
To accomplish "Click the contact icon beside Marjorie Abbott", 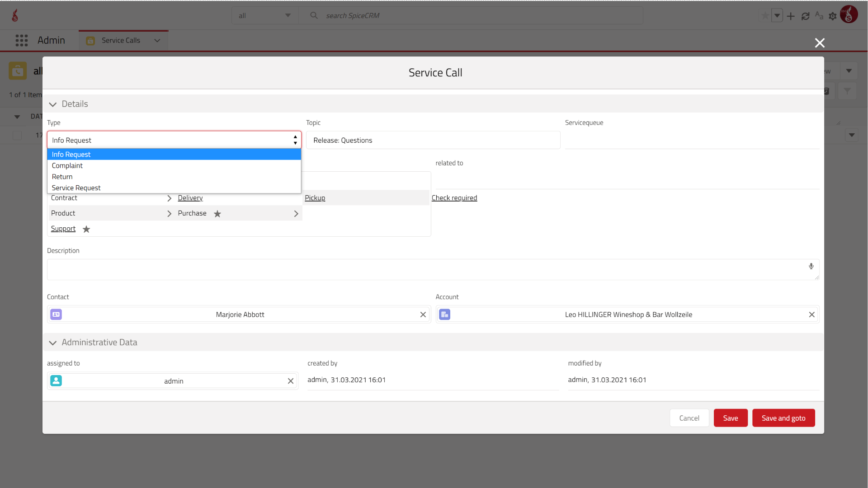I will click(56, 314).
